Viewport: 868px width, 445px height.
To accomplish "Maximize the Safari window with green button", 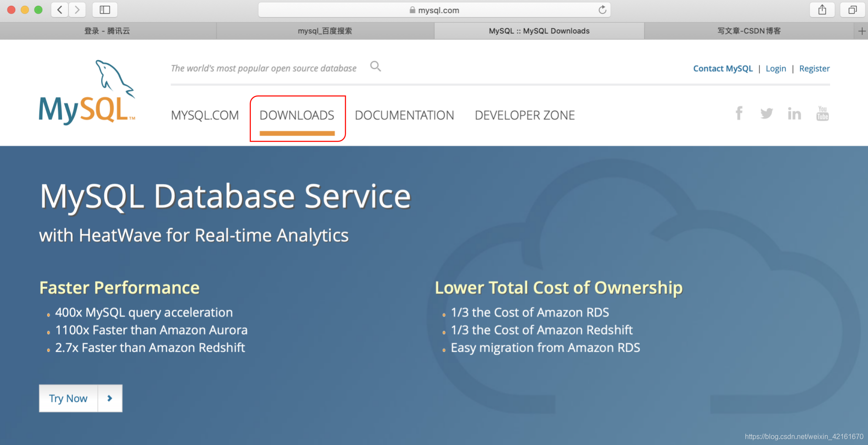I will pos(38,10).
